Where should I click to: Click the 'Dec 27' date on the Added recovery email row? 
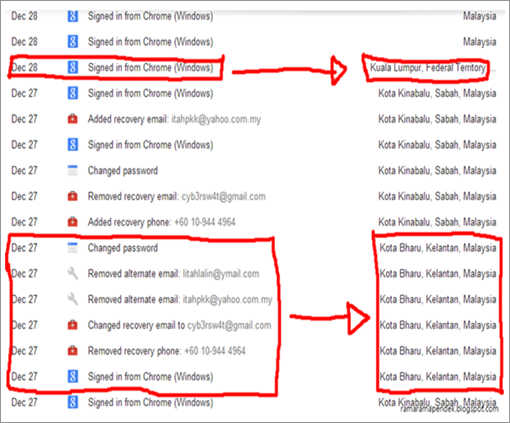[x=24, y=119]
